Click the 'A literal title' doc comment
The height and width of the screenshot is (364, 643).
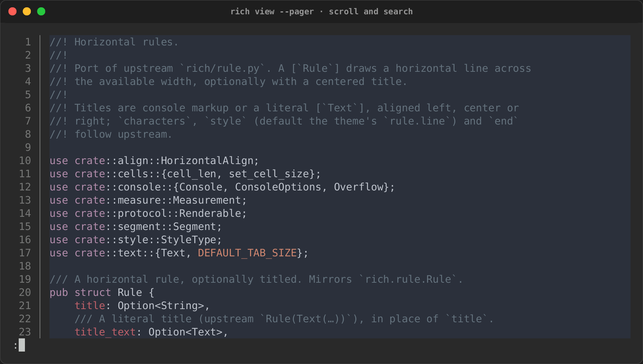point(284,319)
